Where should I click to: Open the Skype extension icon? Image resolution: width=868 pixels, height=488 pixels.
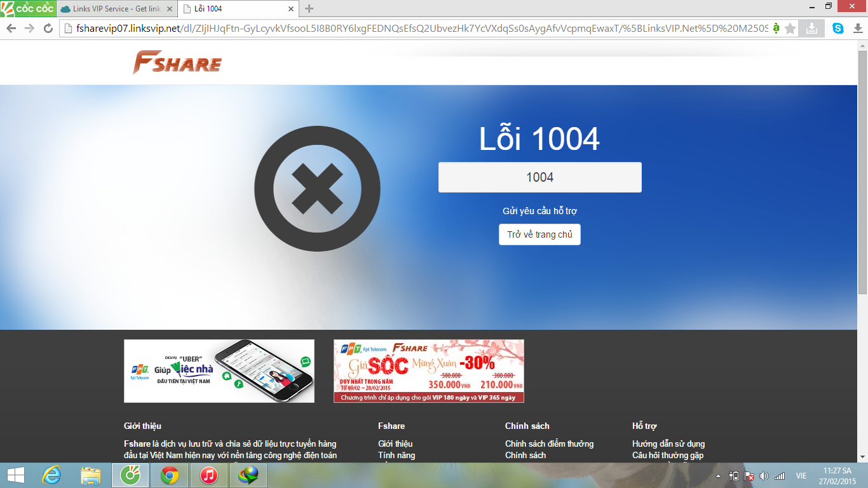pos(838,29)
